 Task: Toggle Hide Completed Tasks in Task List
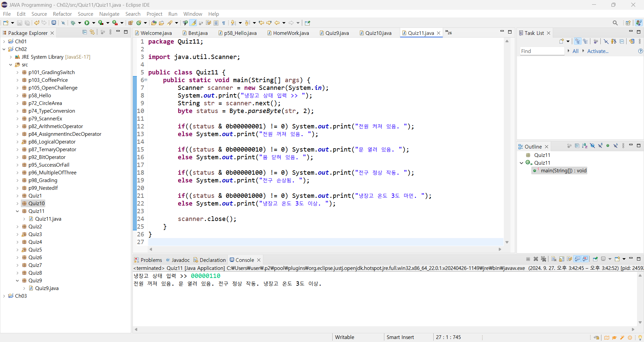pos(606,41)
